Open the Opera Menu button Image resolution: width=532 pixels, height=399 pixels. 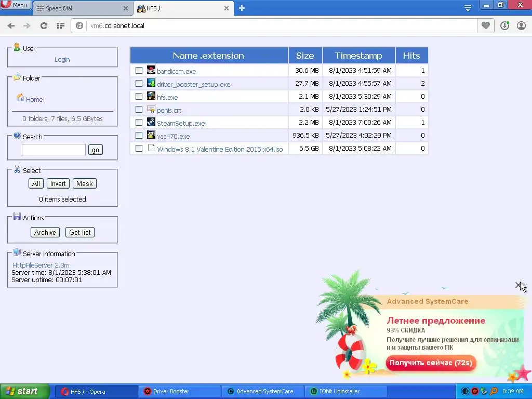coord(16,5)
